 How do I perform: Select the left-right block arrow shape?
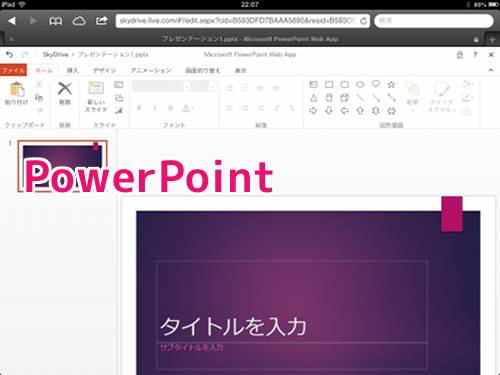(x=391, y=111)
